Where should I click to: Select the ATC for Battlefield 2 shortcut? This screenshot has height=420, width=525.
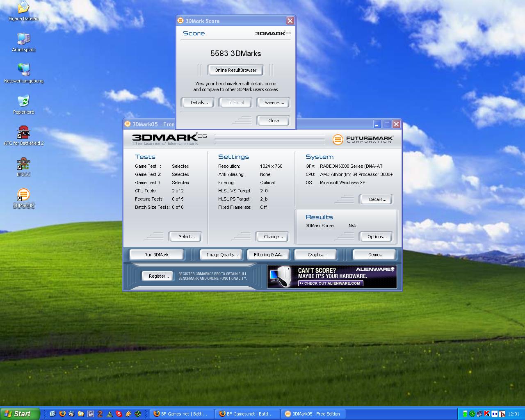[23, 136]
